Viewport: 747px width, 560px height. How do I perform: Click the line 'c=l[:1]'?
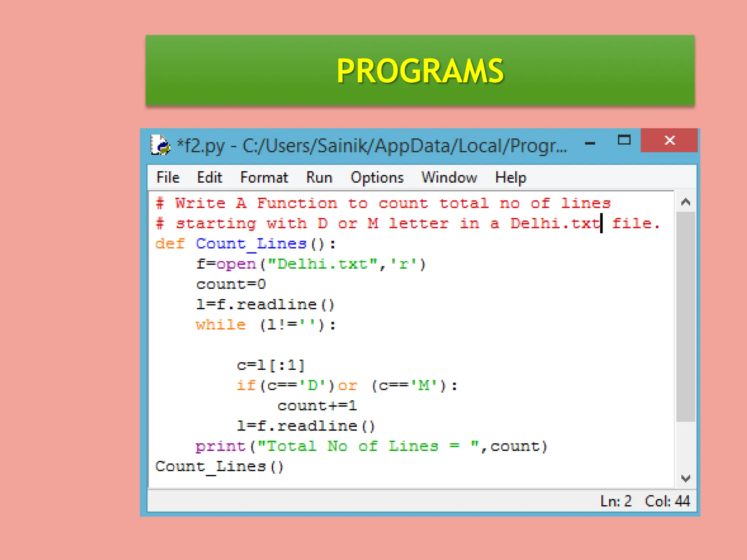[271, 365]
